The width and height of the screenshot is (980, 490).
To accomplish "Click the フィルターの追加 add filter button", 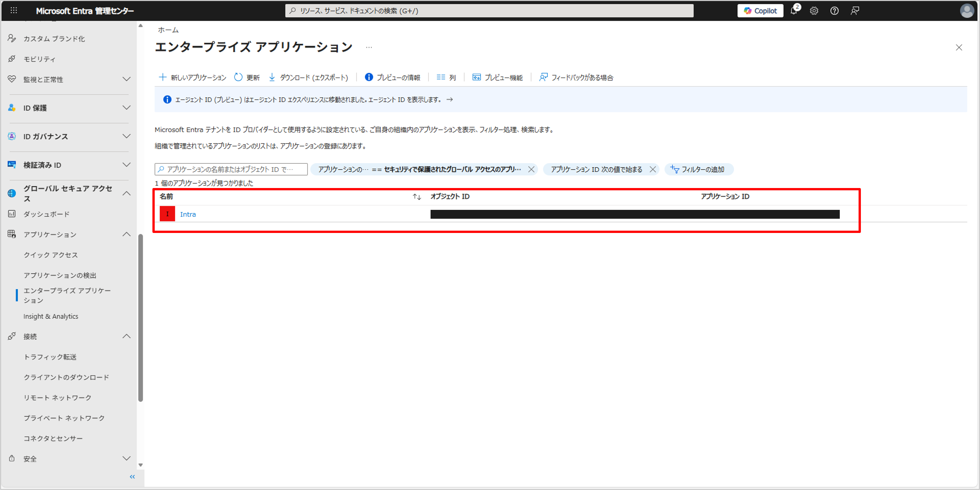I will coord(699,170).
